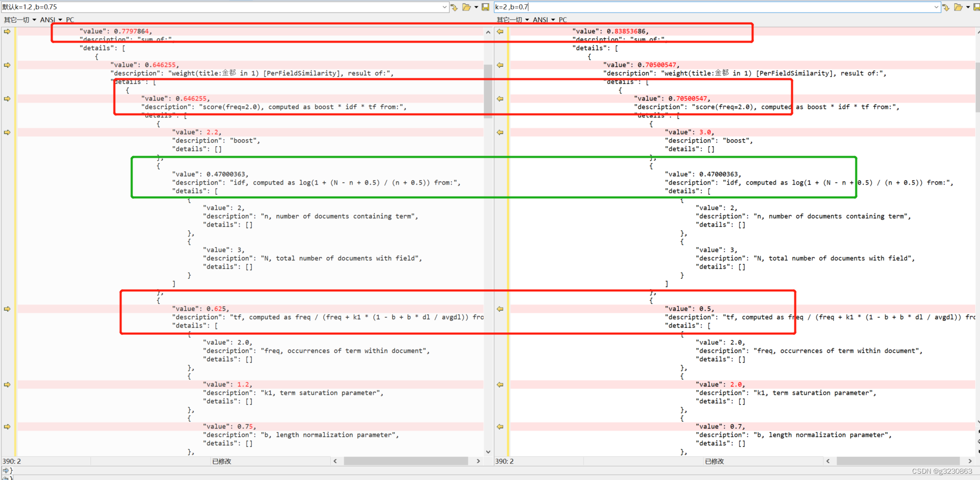Click left status bar 已修改 label
This screenshot has height=480, width=980.
pos(221,461)
